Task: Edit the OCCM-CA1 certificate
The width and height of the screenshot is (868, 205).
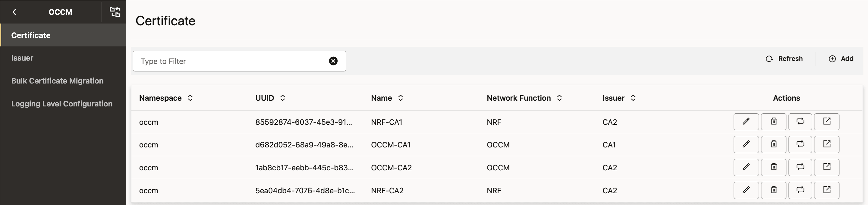Action: pos(746,145)
